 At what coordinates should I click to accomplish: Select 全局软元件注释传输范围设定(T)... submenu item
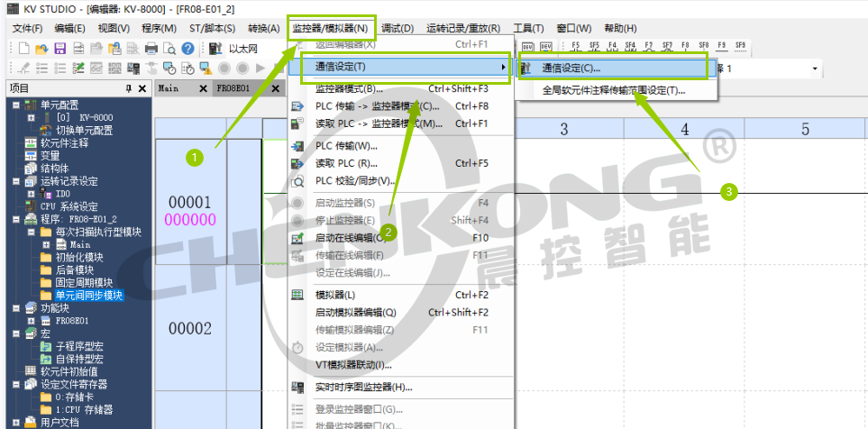point(613,90)
